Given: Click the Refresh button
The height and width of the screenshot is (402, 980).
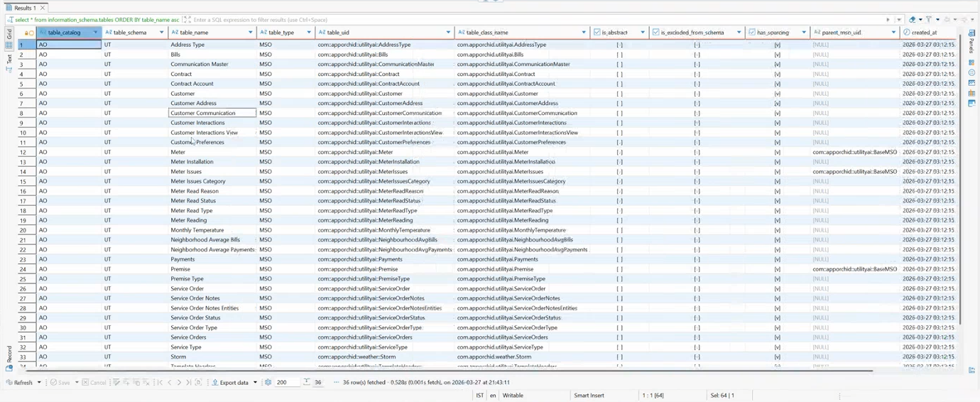Looking at the screenshot, I should (19, 382).
